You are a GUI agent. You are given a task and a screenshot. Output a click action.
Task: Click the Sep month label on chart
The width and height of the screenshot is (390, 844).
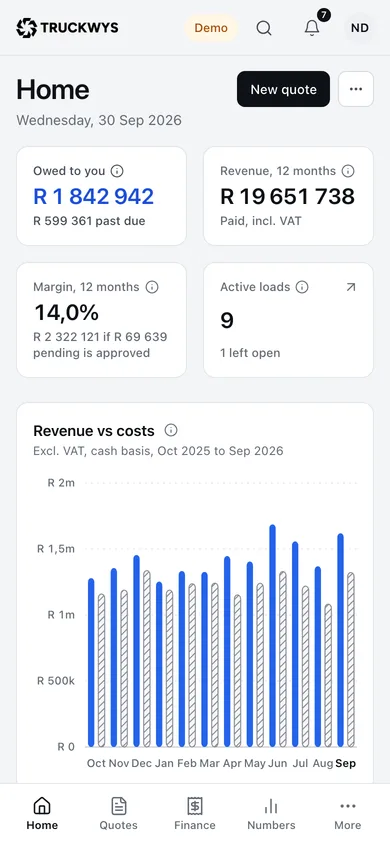tap(346, 763)
